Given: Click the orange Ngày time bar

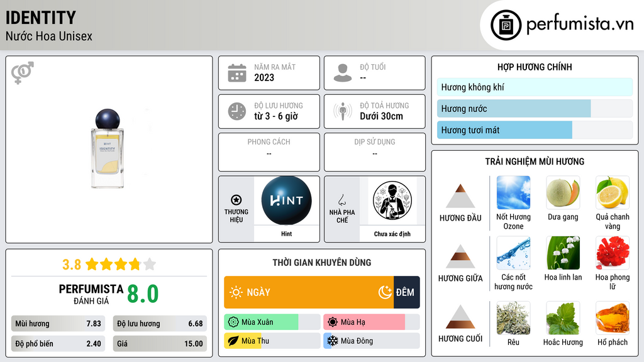Looking at the screenshot, I should click(309, 292).
